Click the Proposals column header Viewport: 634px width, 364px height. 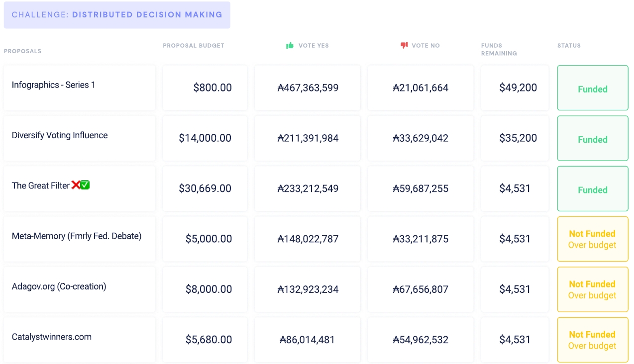coord(22,51)
